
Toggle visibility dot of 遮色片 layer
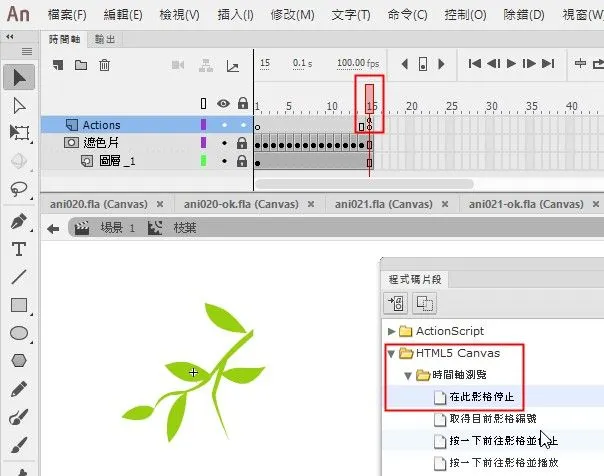pos(224,143)
